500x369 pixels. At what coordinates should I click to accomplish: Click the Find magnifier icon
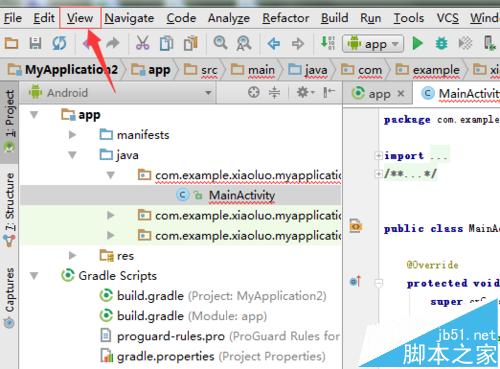pyautogui.click(x=220, y=43)
